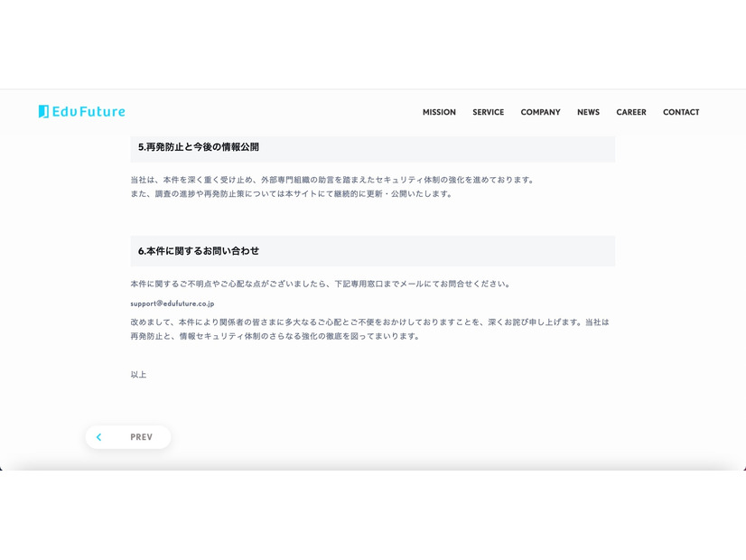Select the 以上 closing text
Viewport: 746px width, 560px height.
139,374
